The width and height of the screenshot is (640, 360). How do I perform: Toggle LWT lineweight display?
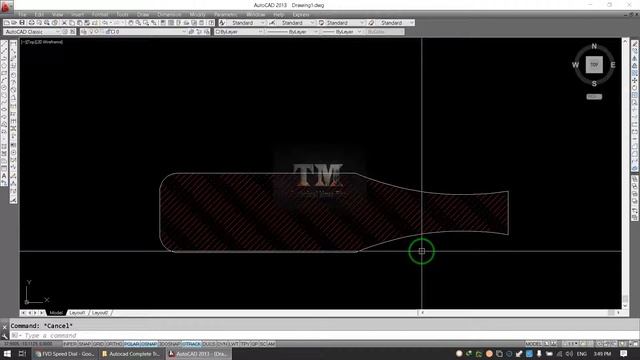(x=234, y=344)
